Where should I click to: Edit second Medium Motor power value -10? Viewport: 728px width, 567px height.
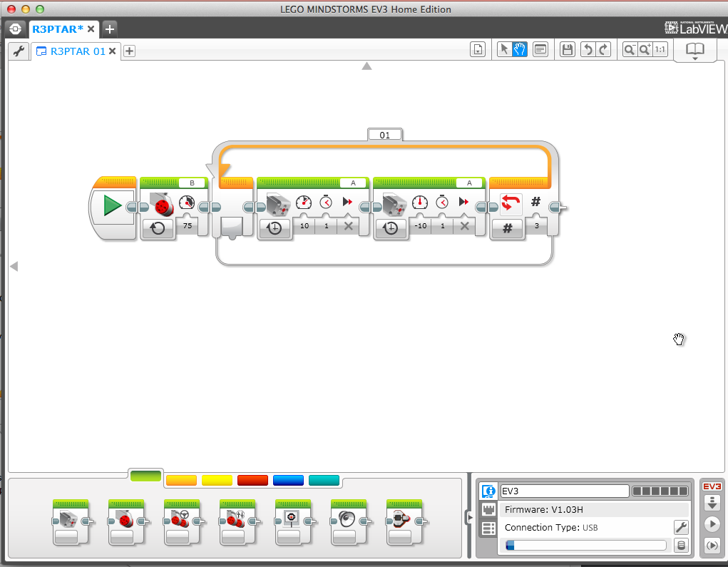(x=421, y=225)
